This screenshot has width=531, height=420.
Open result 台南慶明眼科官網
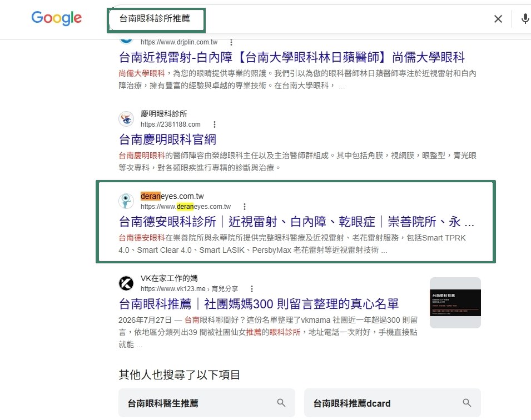[167, 139]
